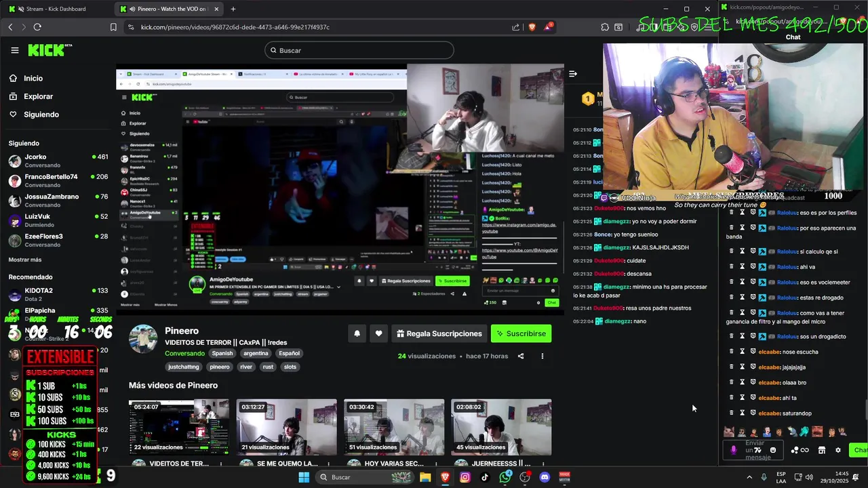The width and height of the screenshot is (868, 488).
Task: Click the Buscar search field in Kick
Action: [x=359, y=50]
